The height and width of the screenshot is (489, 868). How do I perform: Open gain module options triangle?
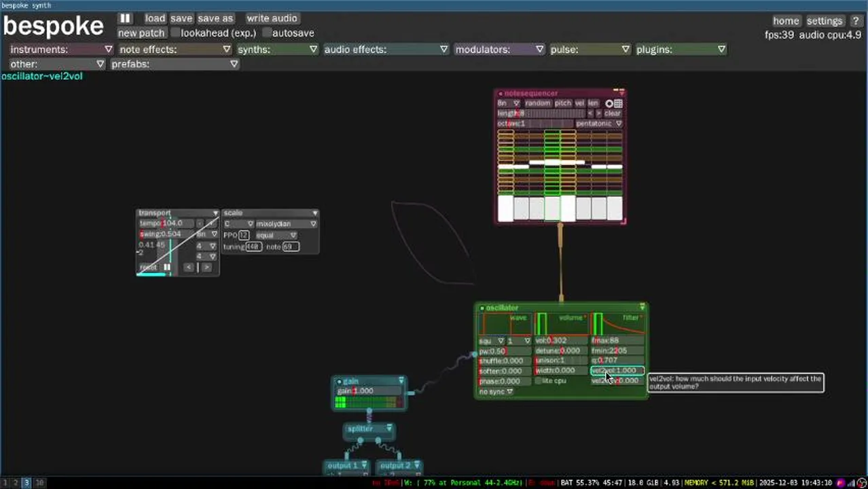pyautogui.click(x=401, y=381)
